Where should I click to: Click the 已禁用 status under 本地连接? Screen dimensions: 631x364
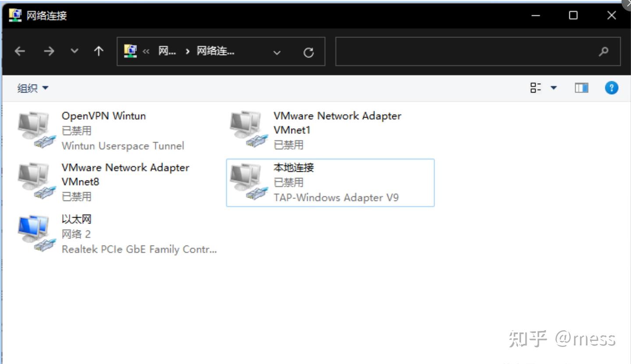click(288, 183)
